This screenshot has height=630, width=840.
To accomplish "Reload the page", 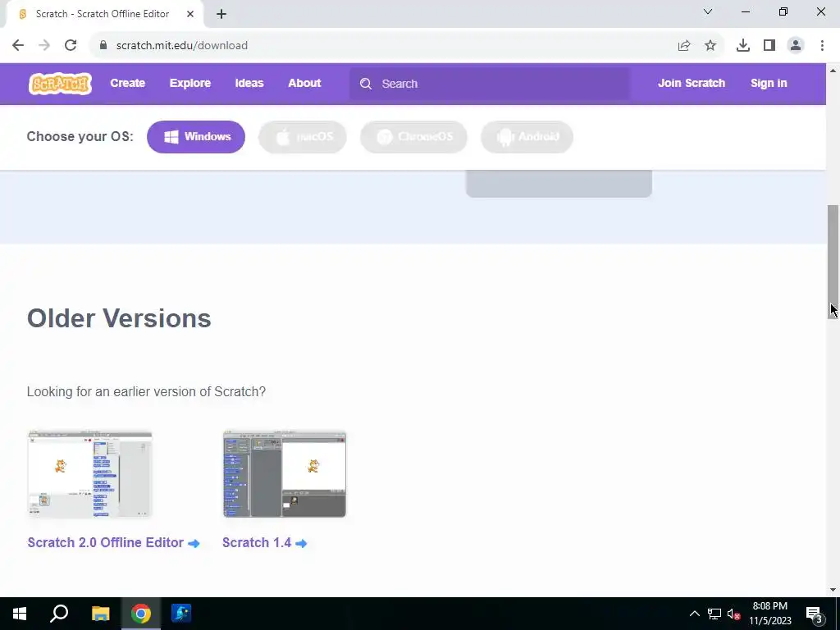I will coord(71,45).
